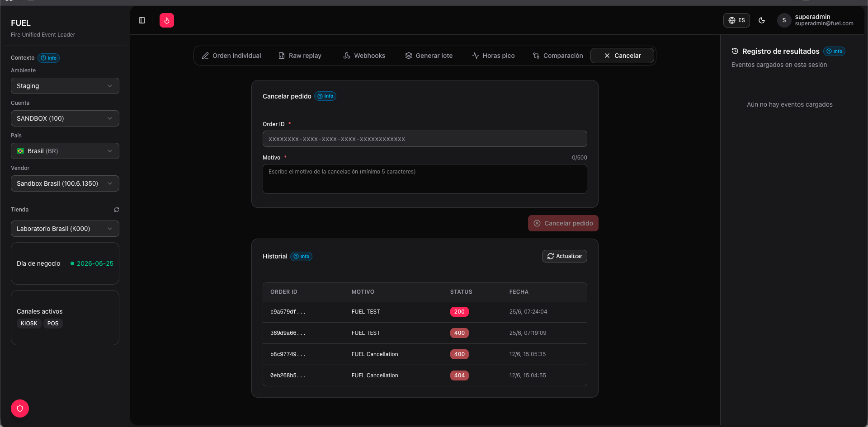Image resolution: width=868 pixels, height=427 pixels.
Task: Select order row b8c97749...
Action: point(425,354)
